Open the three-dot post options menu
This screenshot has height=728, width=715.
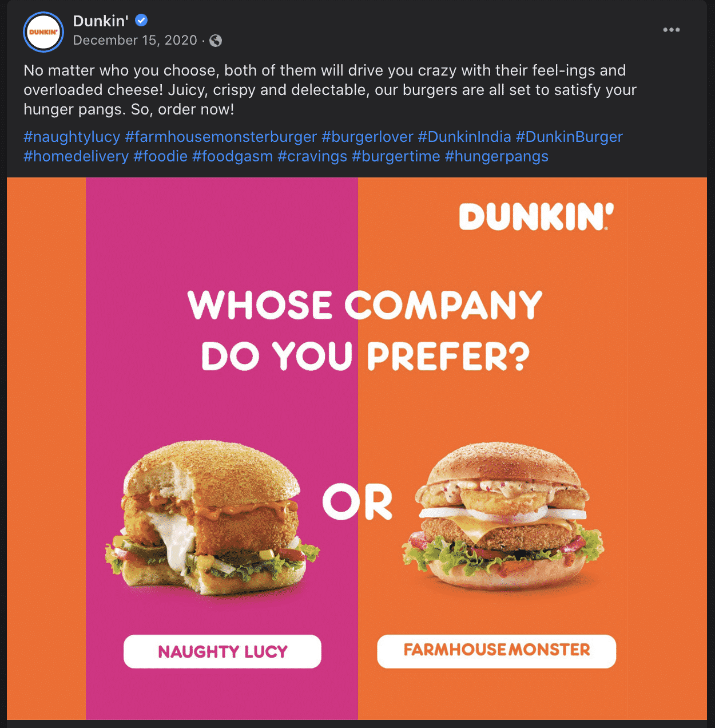click(672, 30)
